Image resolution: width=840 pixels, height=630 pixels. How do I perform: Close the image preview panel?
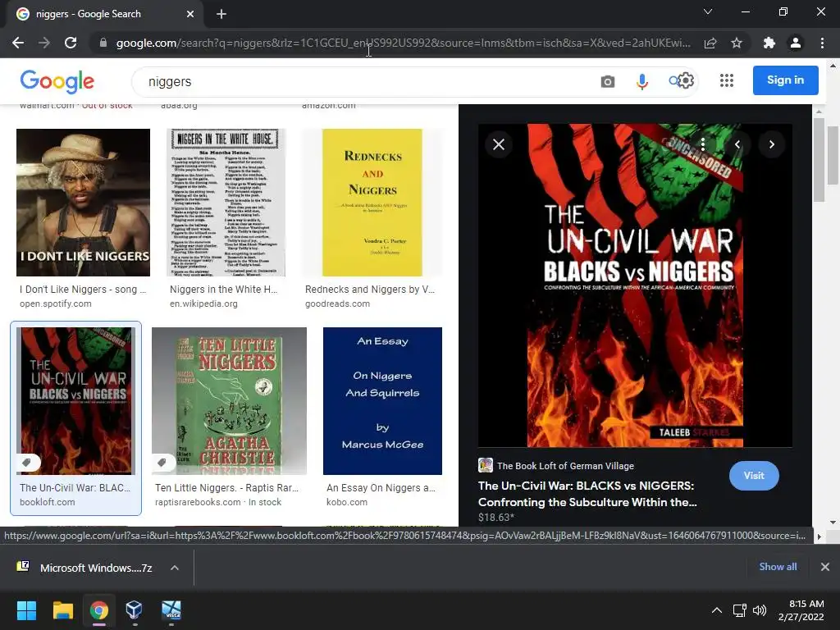click(x=499, y=144)
